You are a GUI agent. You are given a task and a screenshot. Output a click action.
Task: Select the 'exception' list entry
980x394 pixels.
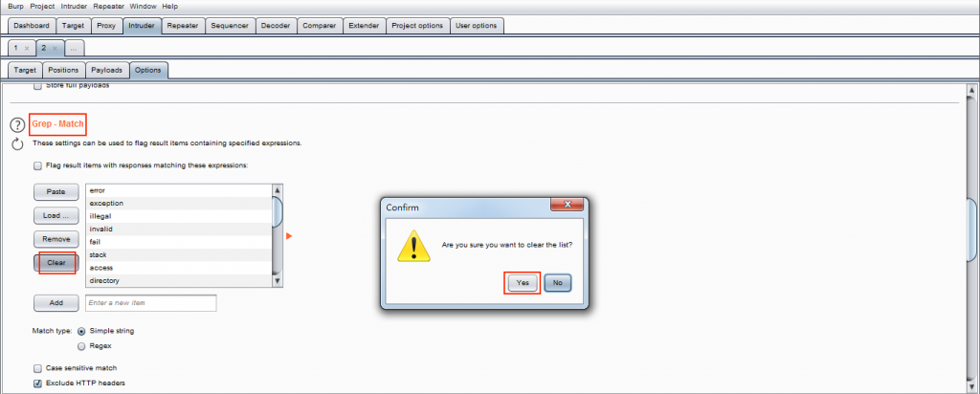(179, 204)
